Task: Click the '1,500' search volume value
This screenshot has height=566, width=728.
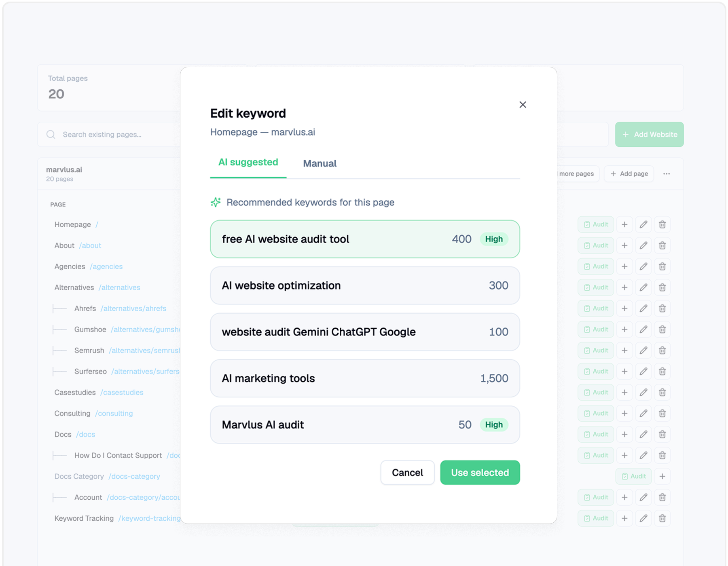Action: pyautogui.click(x=494, y=378)
